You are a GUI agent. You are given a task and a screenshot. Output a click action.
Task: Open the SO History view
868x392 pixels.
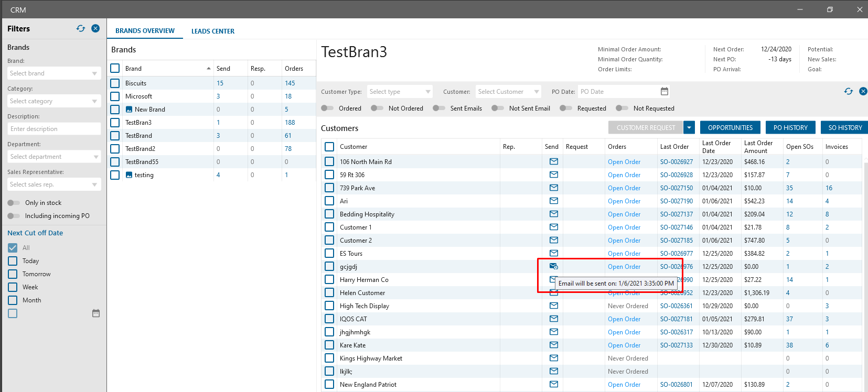845,127
